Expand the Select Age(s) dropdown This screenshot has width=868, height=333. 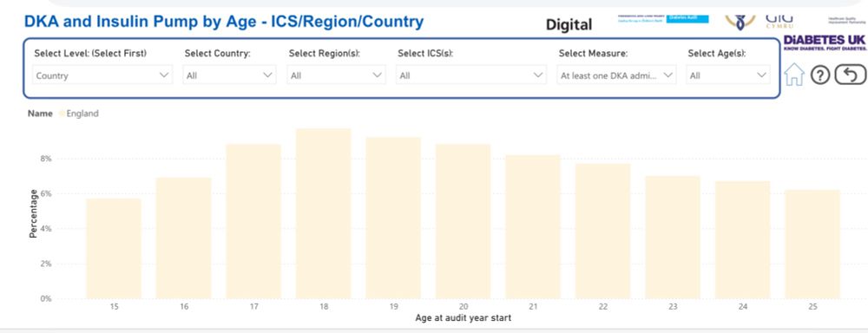click(x=728, y=75)
